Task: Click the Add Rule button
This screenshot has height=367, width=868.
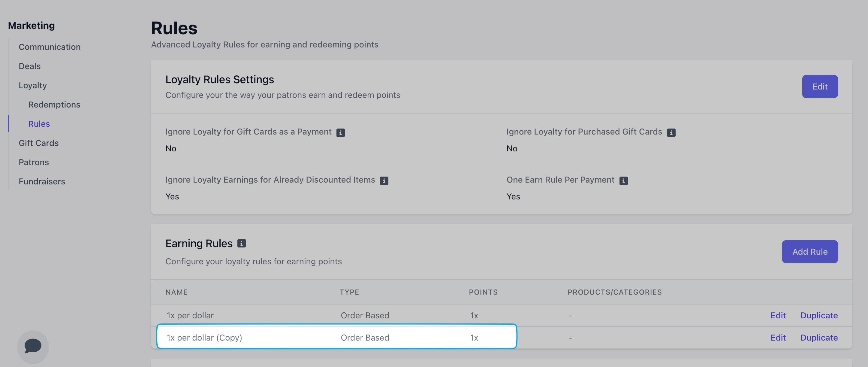Action: [x=809, y=252]
